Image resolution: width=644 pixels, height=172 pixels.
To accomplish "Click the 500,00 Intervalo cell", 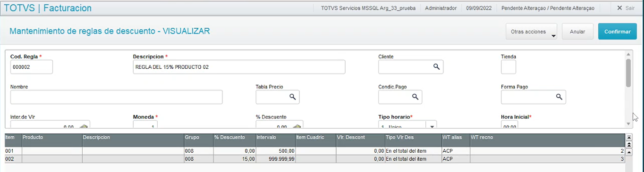I will point(276,151).
